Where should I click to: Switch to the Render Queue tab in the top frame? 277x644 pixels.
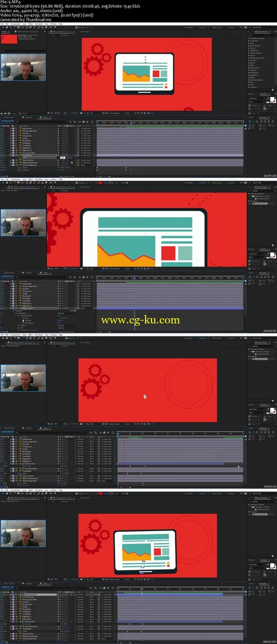click(x=9, y=117)
